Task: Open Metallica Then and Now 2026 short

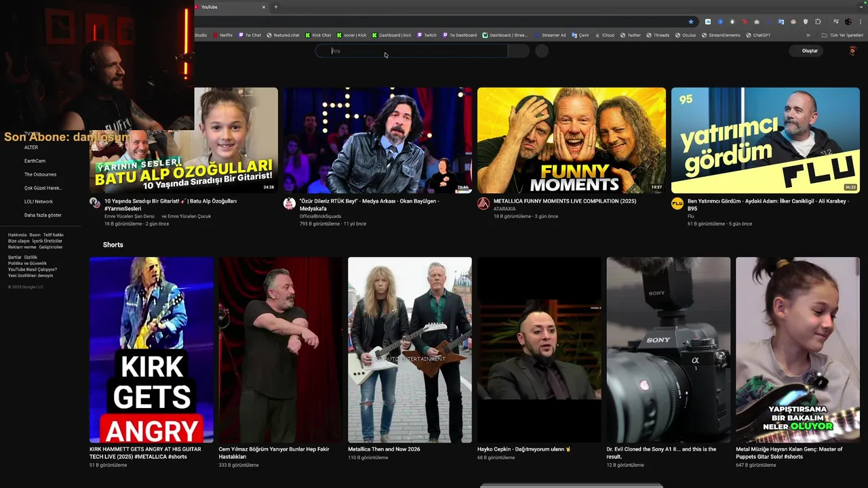Action: [x=410, y=350]
